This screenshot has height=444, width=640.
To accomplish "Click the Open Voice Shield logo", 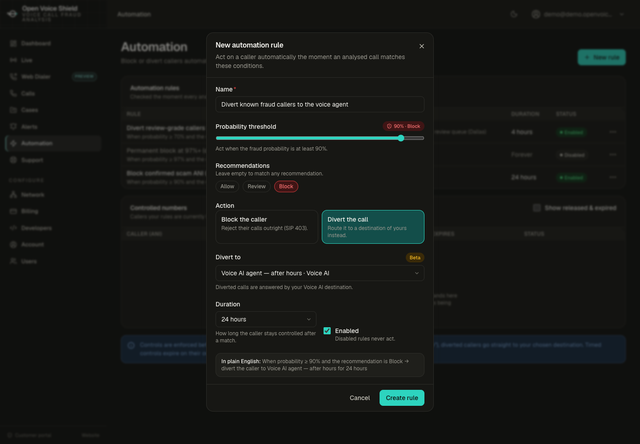I will click(12, 14).
